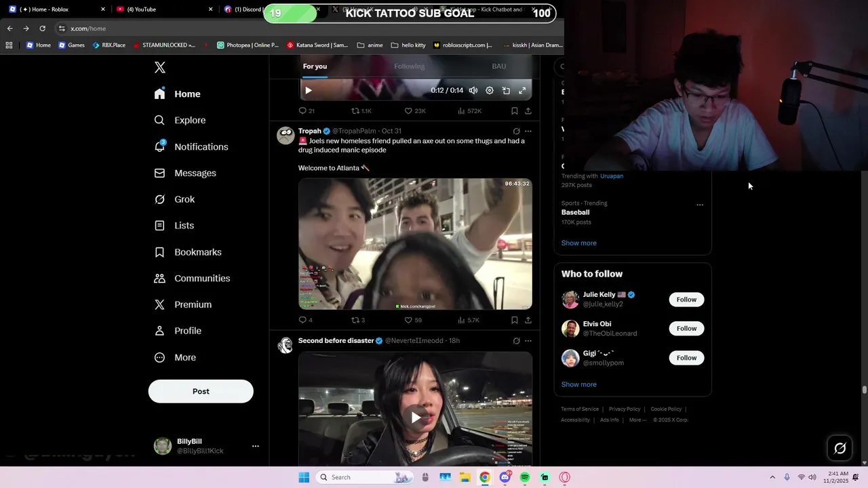Open the Photopea bookmark
Viewport: 868px width, 488px height.
click(x=248, y=45)
